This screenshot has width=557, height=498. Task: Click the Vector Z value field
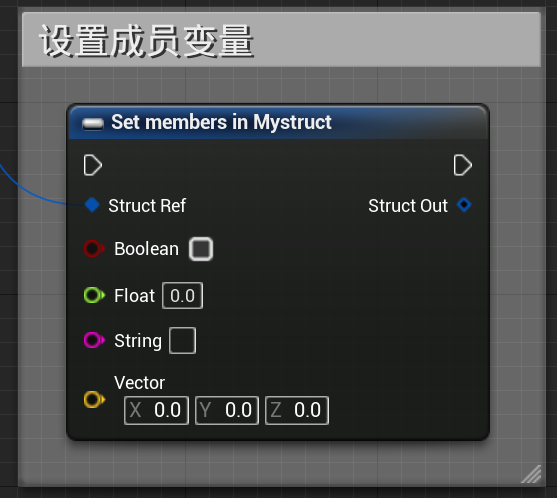pyautogui.click(x=297, y=410)
